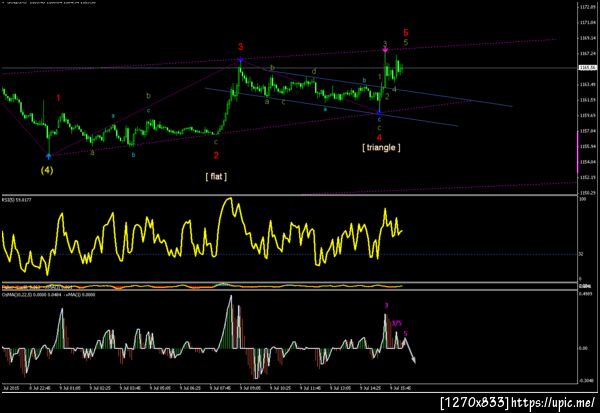Select the magenta "3" label on the oscillator
The image size is (600, 413).
tap(386, 305)
